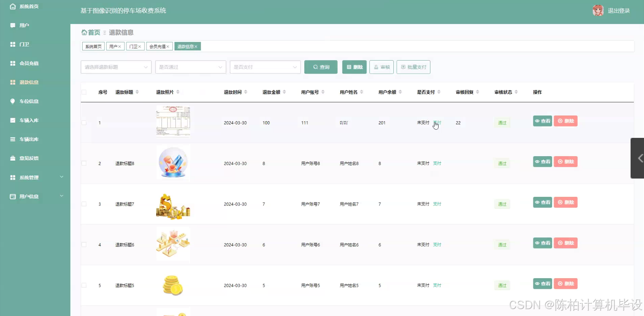
Task: Sort by 审核状态 column arrows
Action: (516, 92)
